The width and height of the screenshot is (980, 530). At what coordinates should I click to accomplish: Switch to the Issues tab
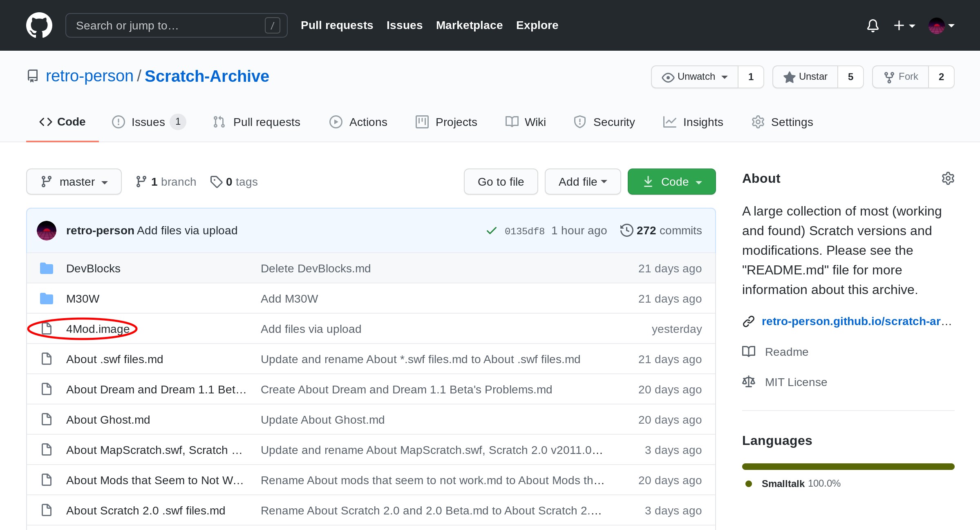(148, 122)
